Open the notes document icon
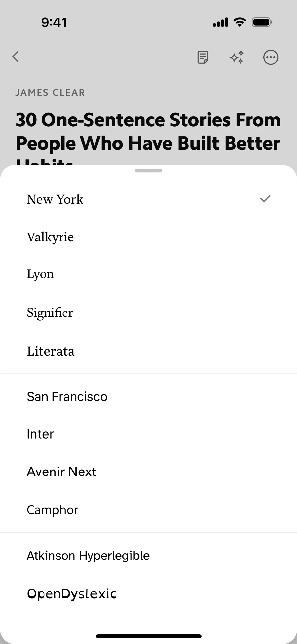297x644 pixels. pos(203,57)
